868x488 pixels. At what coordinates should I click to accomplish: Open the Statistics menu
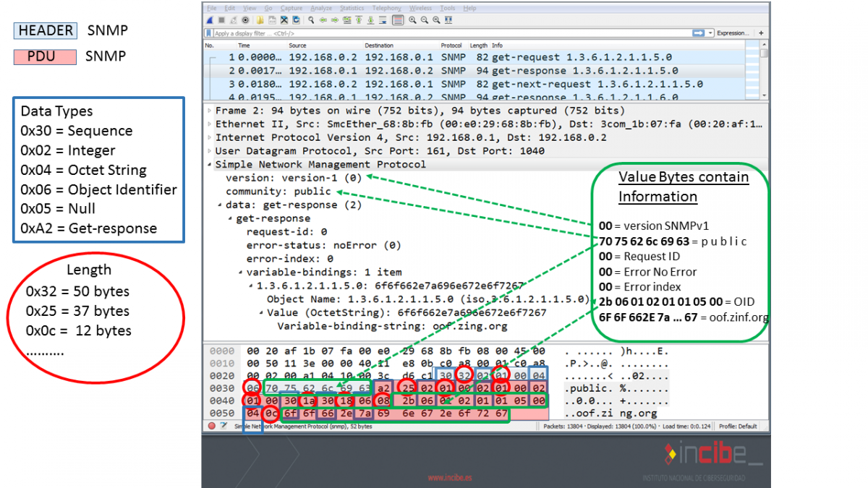pyautogui.click(x=352, y=8)
